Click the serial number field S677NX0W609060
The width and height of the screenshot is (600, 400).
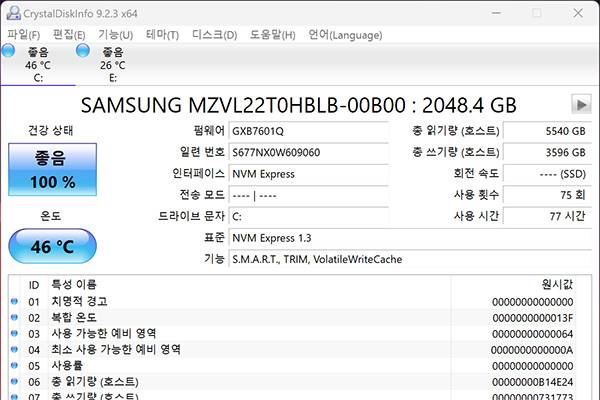(x=308, y=152)
